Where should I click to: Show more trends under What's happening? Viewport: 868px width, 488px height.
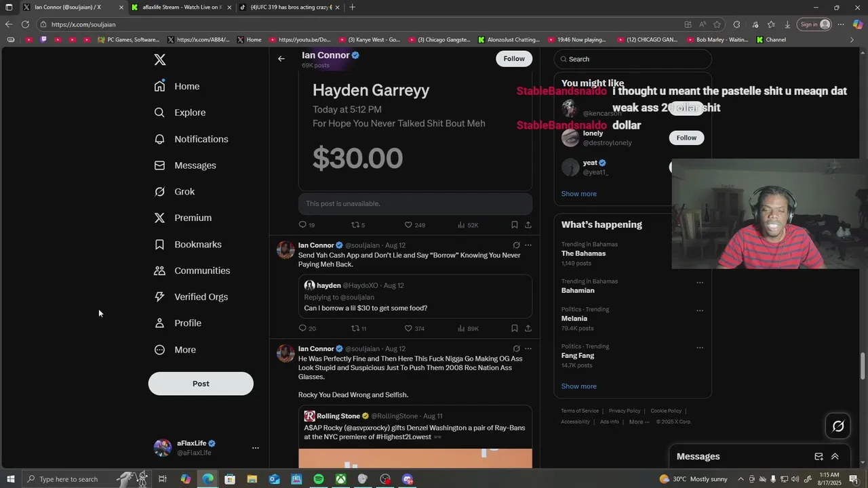point(578,386)
